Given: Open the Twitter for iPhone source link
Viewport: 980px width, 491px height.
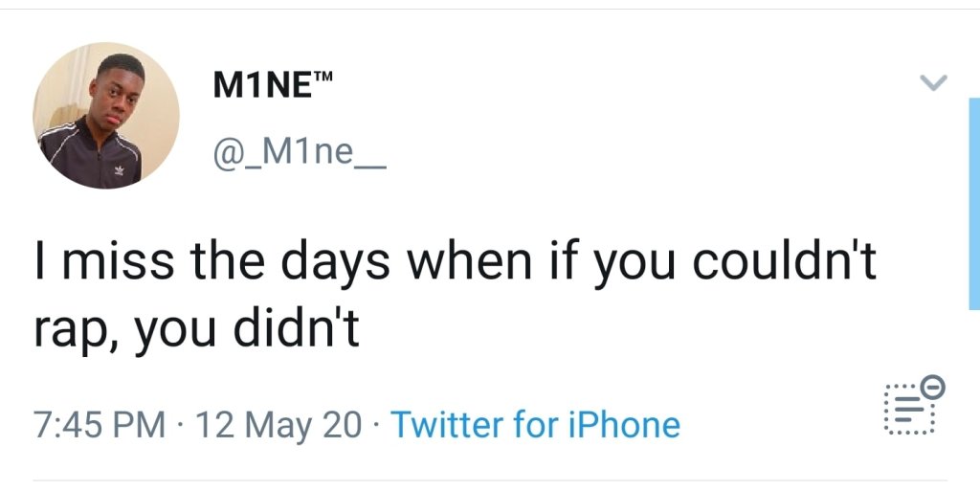Looking at the screenshot, I should click(536, 424).
